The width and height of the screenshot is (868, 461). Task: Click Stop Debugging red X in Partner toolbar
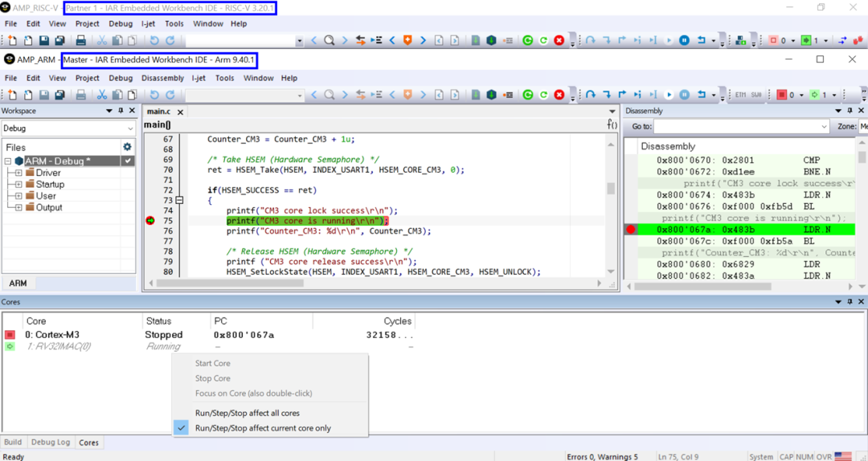pyautogui.click(x=559, y=40)
